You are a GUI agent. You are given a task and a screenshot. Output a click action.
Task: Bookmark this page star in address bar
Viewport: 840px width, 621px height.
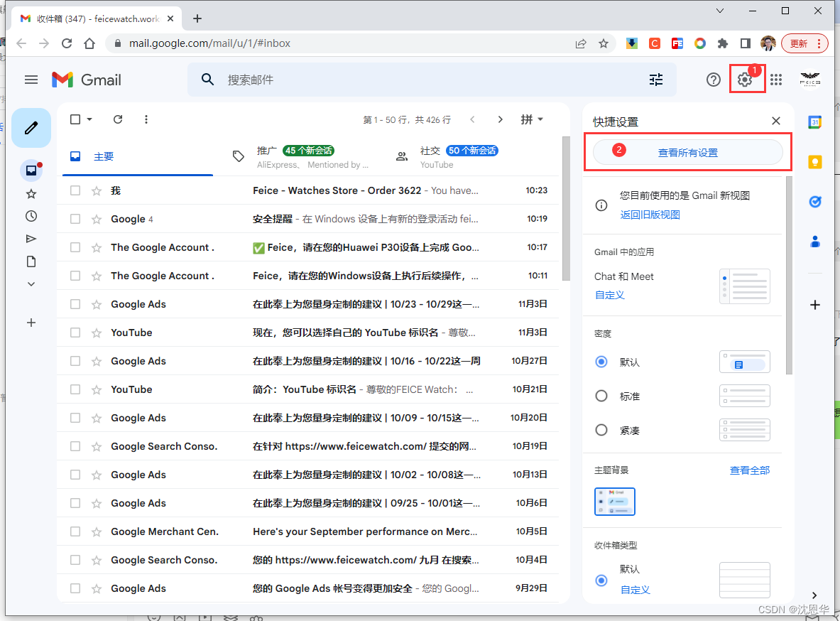click(x=604, y=43)
